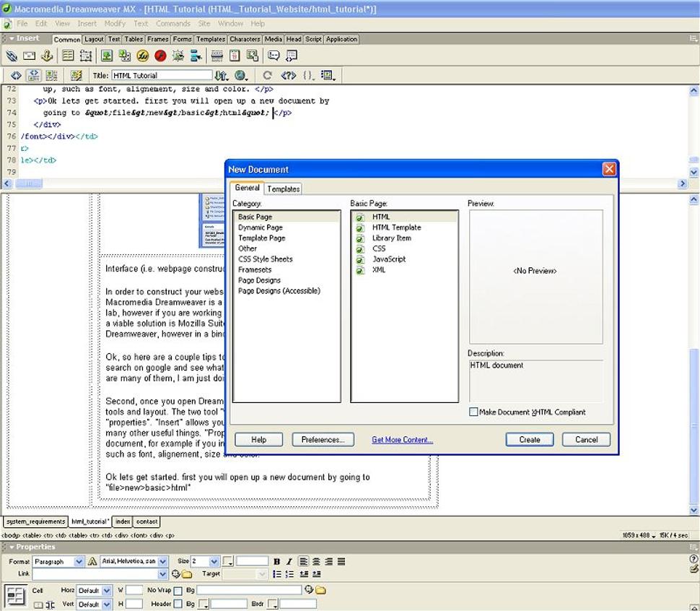The height and width of the screenshot is (611, 700).
Task: Insert image placeholder icon
Action: pyautogui.click(x=125, y=56)
